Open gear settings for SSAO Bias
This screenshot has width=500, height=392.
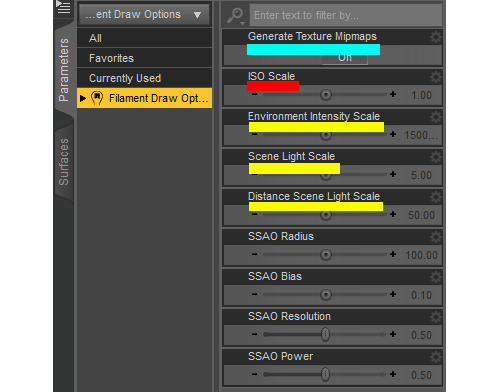(435, 277)
